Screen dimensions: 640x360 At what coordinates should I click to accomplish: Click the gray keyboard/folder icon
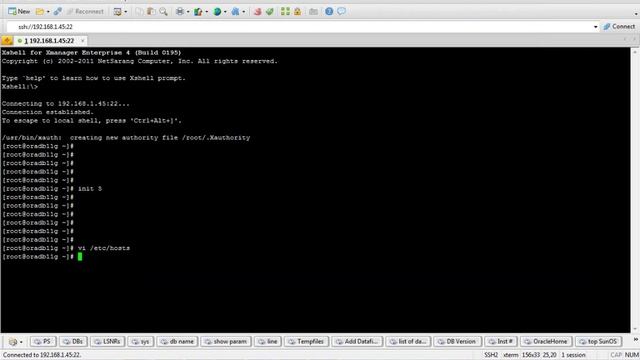(313, 11)
